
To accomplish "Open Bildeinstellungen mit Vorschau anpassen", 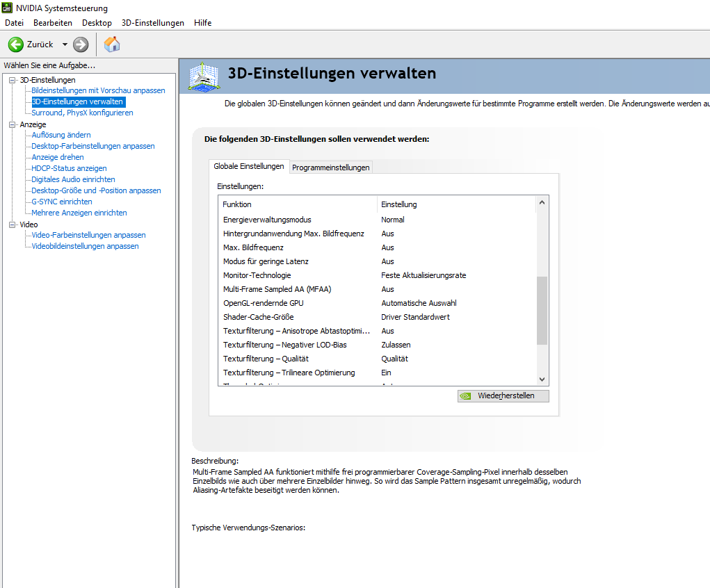I will [98, 90].
